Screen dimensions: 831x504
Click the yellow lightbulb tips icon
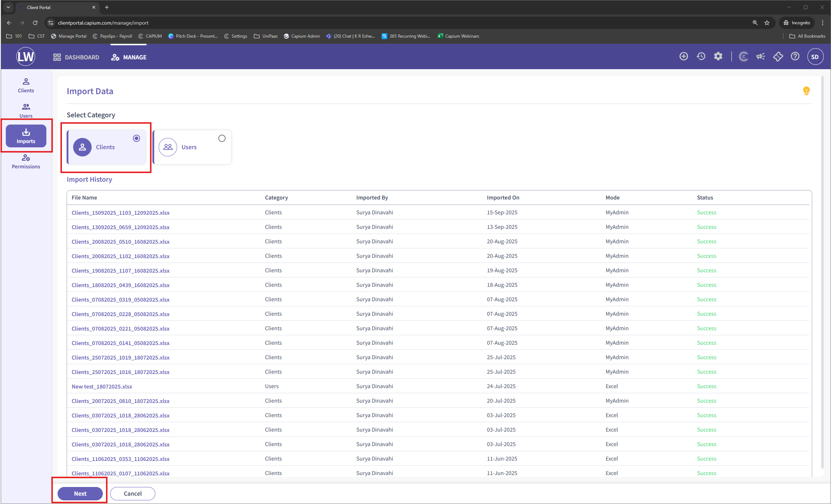(x=806, y=91)
